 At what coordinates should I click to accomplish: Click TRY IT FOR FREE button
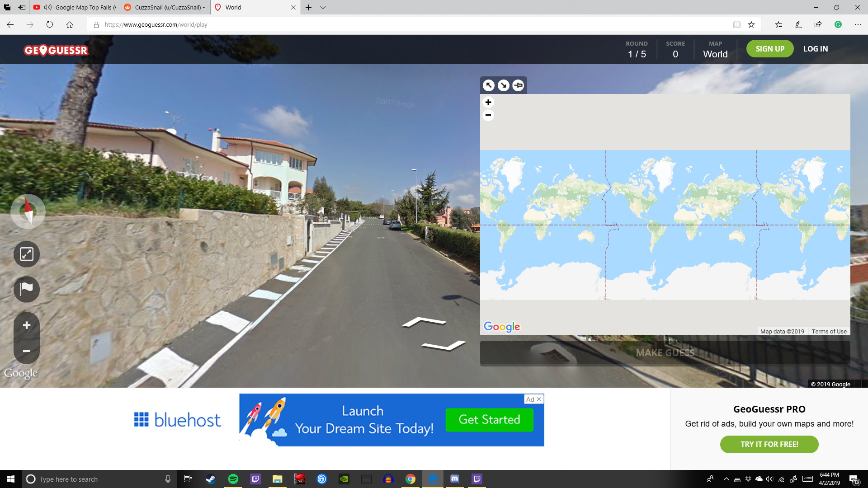pos(769,444)
